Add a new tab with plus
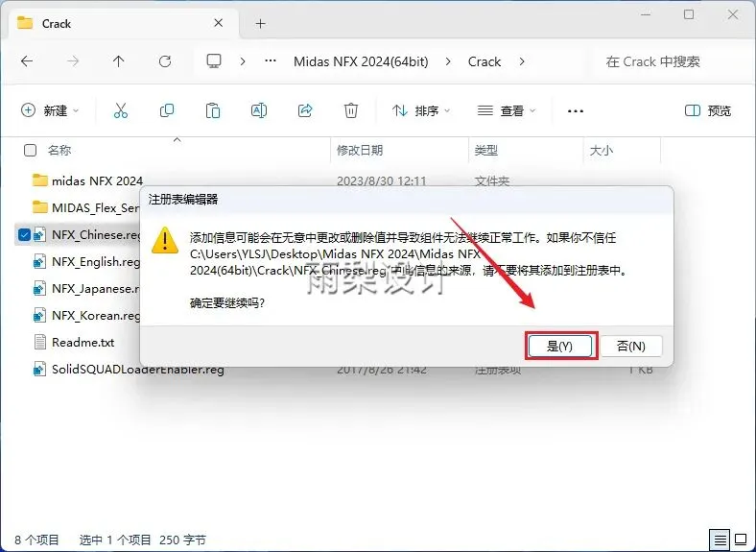Viewport: 756px width, 552px height. [x=260, y=23]
